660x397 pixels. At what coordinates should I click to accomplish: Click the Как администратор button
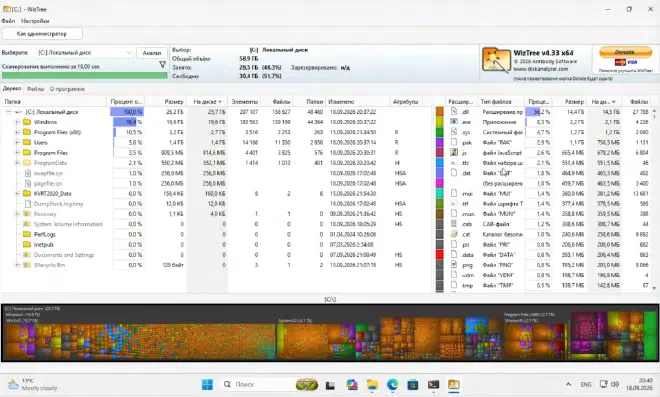pos(42,34)
